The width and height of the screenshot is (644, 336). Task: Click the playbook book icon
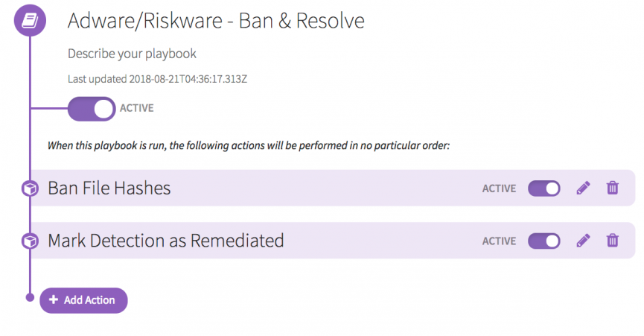pos(30,22)
